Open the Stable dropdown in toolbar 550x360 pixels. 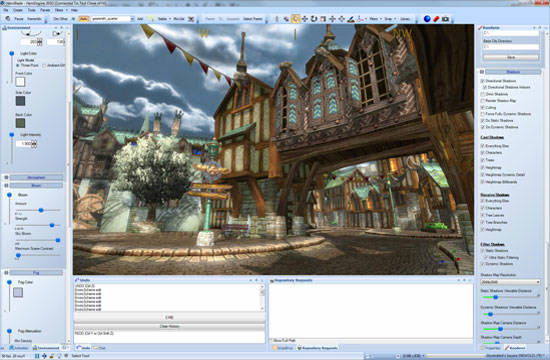click(x=164, y=19)
